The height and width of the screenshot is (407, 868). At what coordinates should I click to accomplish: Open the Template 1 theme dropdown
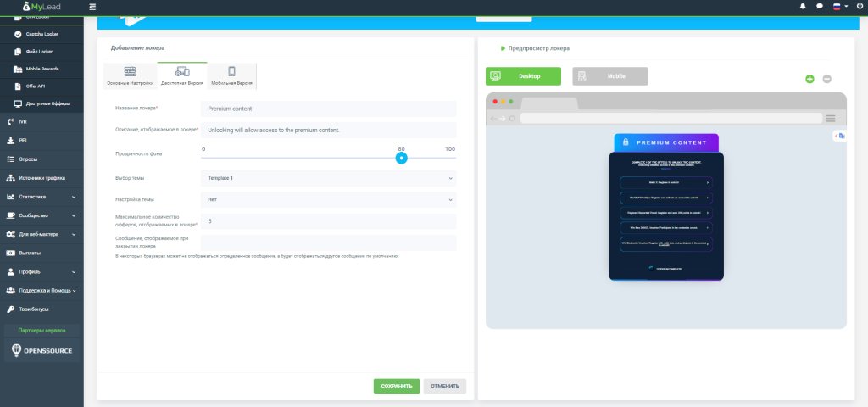pyautogui.click(x=329, y=178)
